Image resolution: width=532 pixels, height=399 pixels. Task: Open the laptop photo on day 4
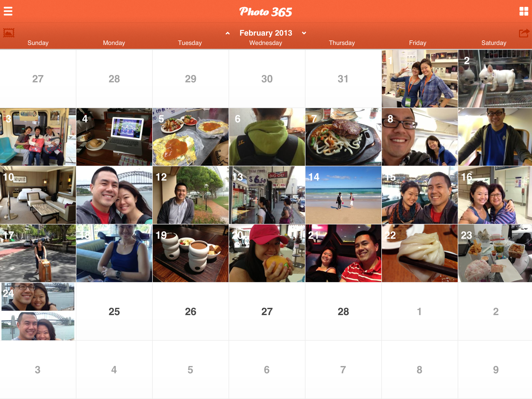click(x=114, y=137)
